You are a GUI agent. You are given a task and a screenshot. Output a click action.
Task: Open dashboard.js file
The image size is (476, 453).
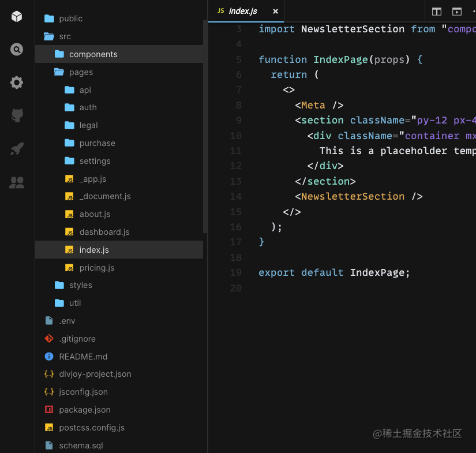(119, 232)
